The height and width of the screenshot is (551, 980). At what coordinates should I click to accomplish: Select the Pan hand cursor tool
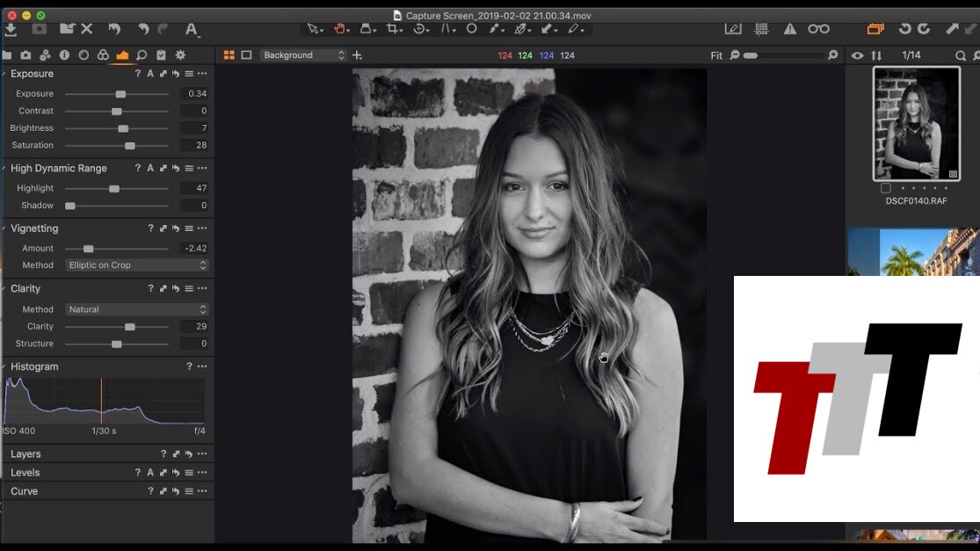[339, 29]
